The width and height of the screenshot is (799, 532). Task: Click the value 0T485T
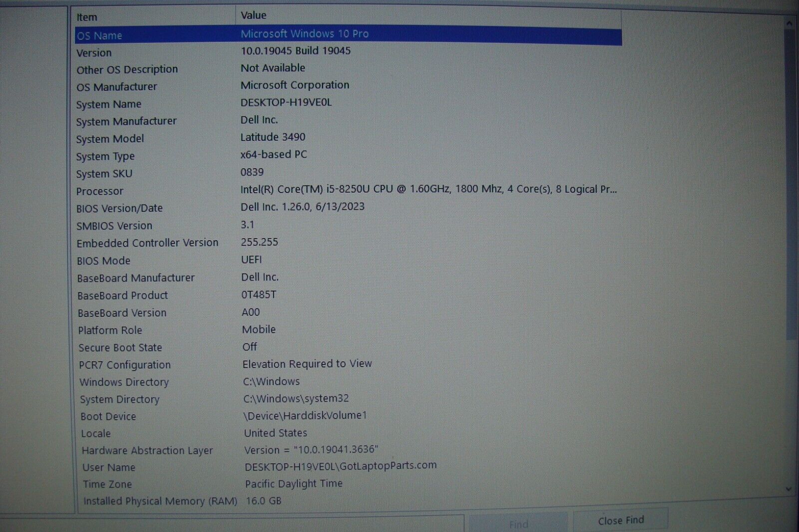[259, 295]
